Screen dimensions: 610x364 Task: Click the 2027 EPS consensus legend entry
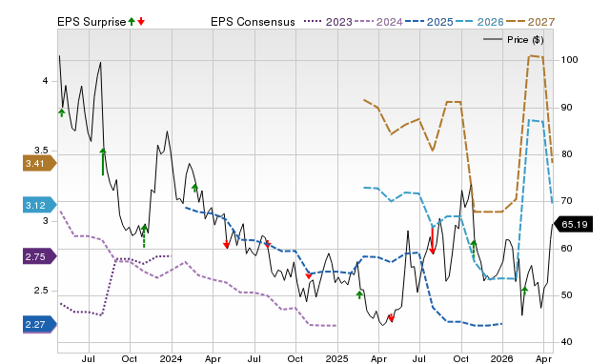[531, 22]
